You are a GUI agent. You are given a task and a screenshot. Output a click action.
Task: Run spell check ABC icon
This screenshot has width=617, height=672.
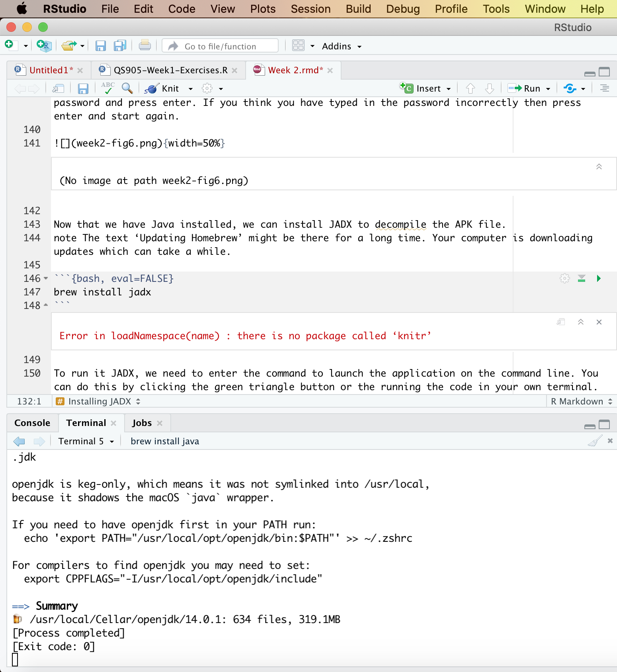click(107, 88)
